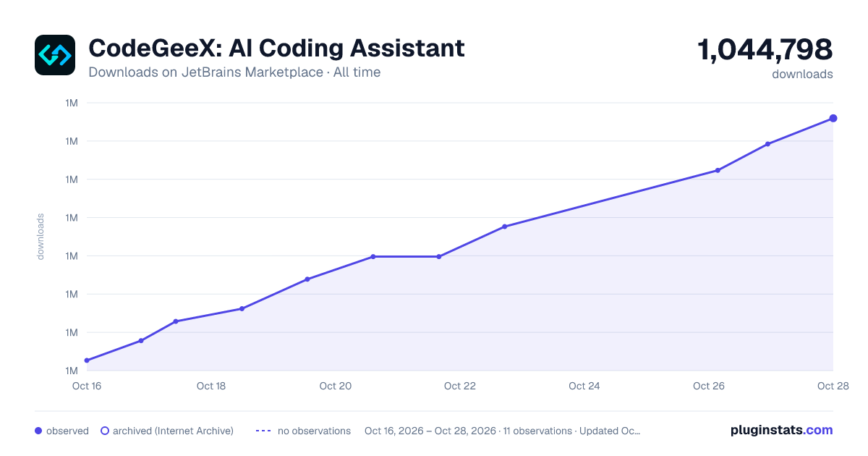Click the observed legend label
This screenshot has width=868, height=456.
[x=67, y=431]
